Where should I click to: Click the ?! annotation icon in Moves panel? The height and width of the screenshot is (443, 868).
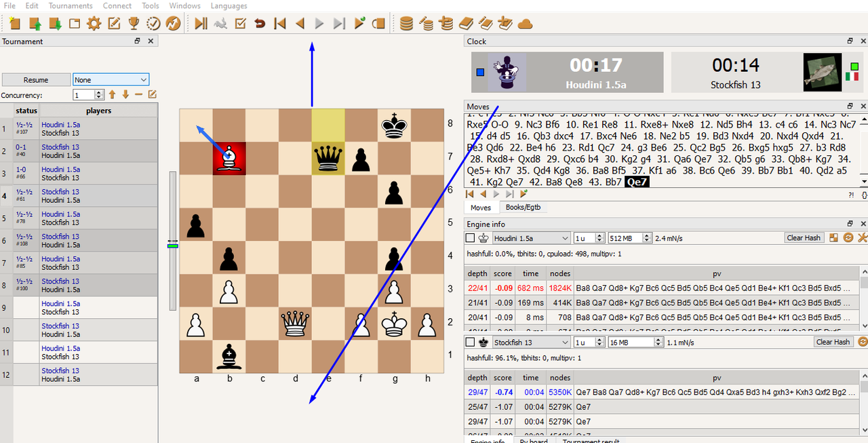click(x=851, y=195)
